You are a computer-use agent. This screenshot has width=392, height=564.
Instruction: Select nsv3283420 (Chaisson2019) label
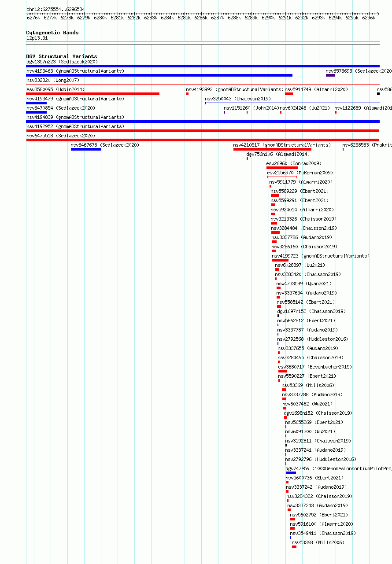tap(308, 274)
